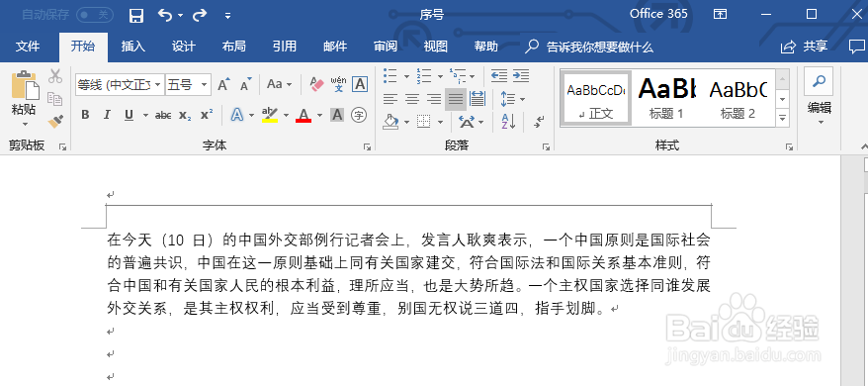This screenshot has height=386, width=868.
Task: Click the Cut scissors icon
Action: (54, 76)
